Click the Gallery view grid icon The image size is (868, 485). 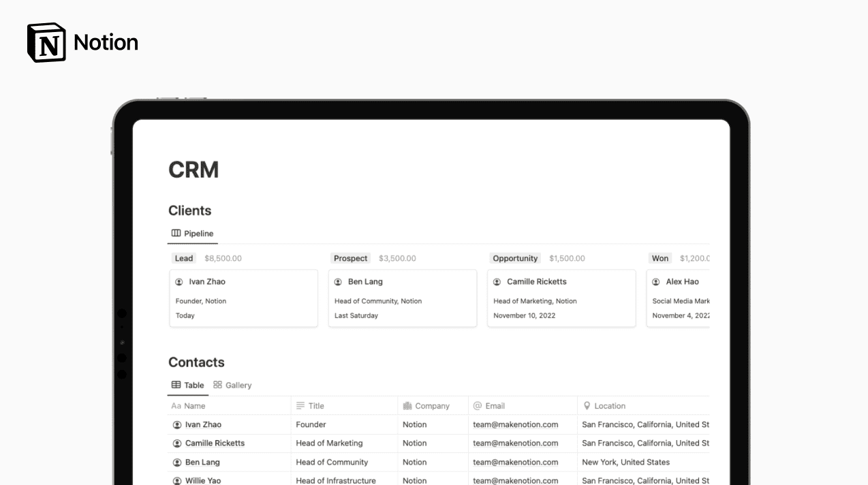click(x=217, y=385)
